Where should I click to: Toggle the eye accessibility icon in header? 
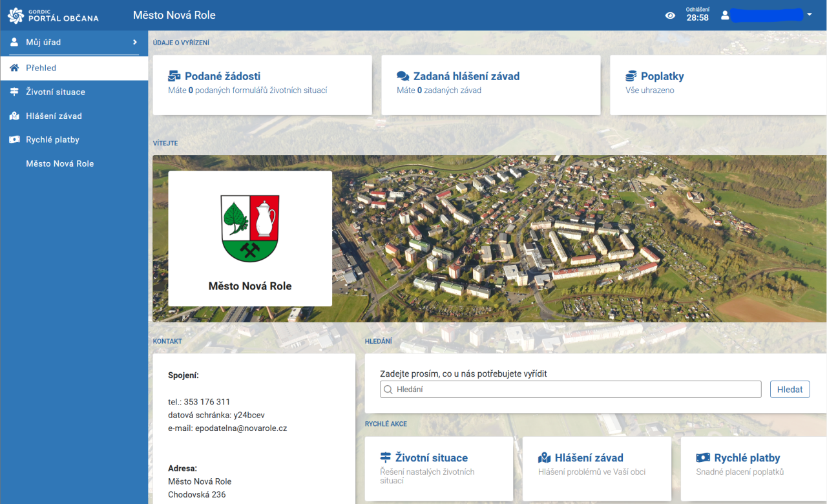coord(670,16)
